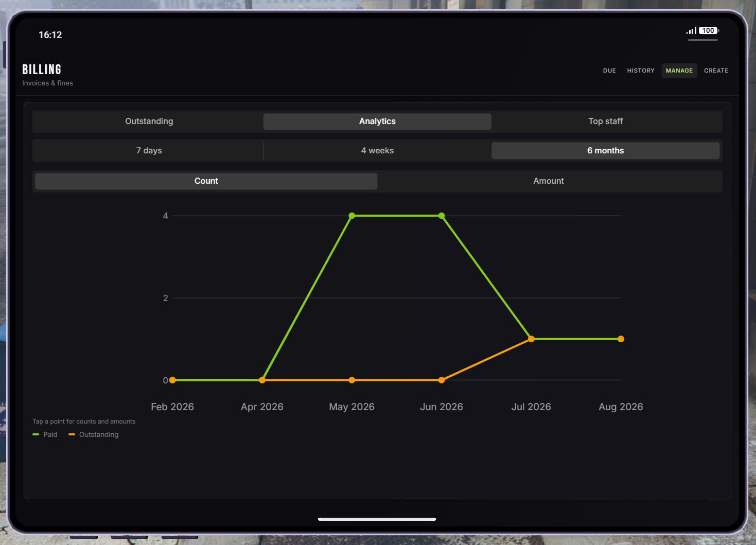Tap the orange point at Feb 2026

coord(172,380)
